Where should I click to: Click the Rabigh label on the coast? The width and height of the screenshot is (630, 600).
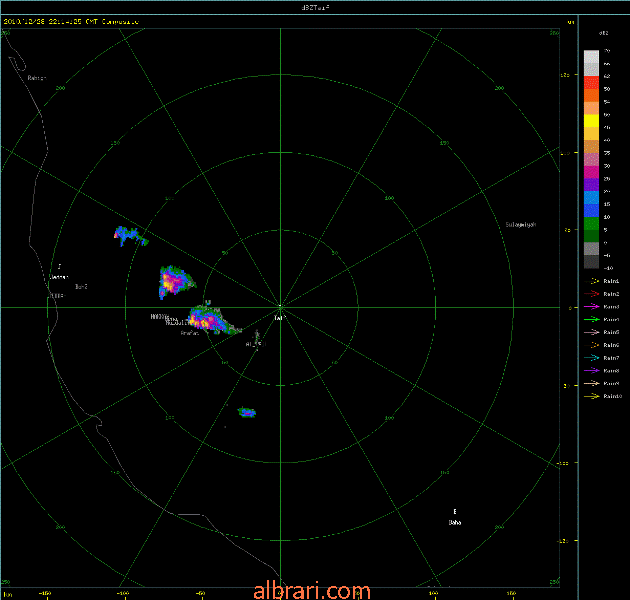pos(37,78)
